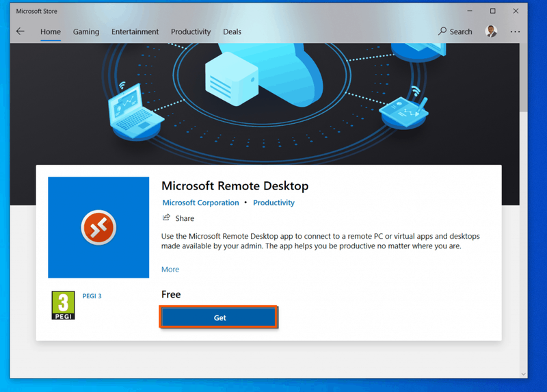Open the Deals tab
The height and width of the screenshot is (392, 547).
click(232, 31)
